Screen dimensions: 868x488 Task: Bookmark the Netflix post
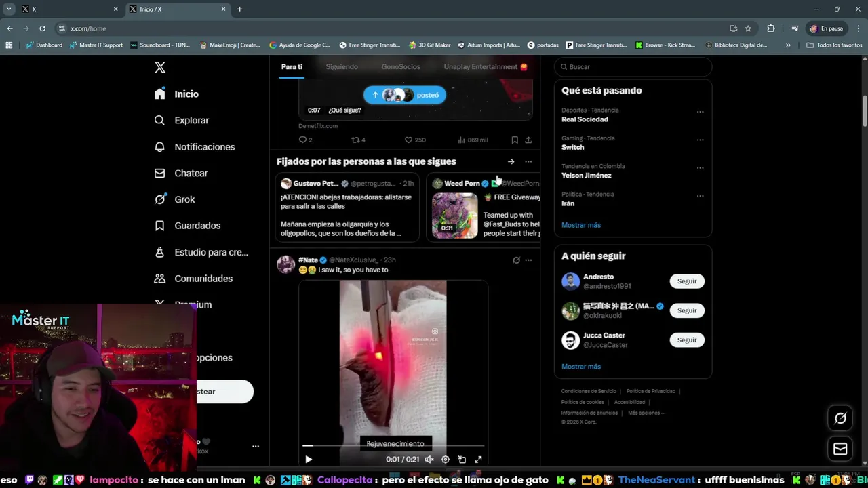tap(515, 140)
